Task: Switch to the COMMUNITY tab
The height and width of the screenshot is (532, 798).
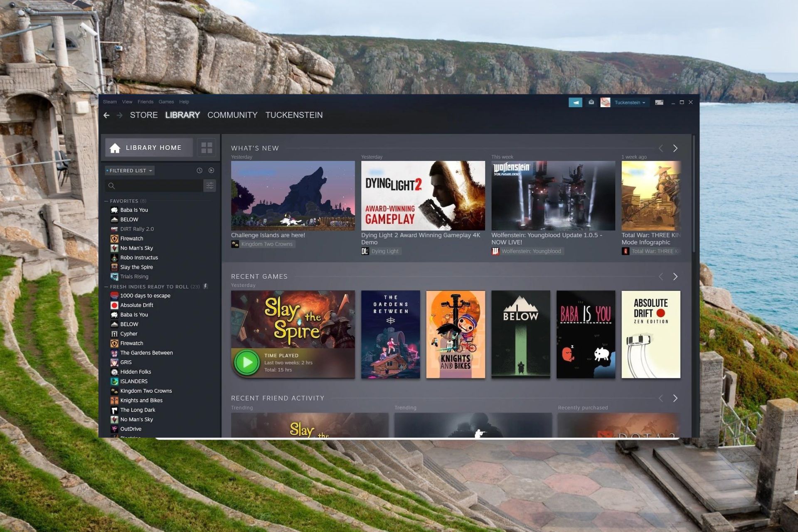Action: [x=232, y=115]
